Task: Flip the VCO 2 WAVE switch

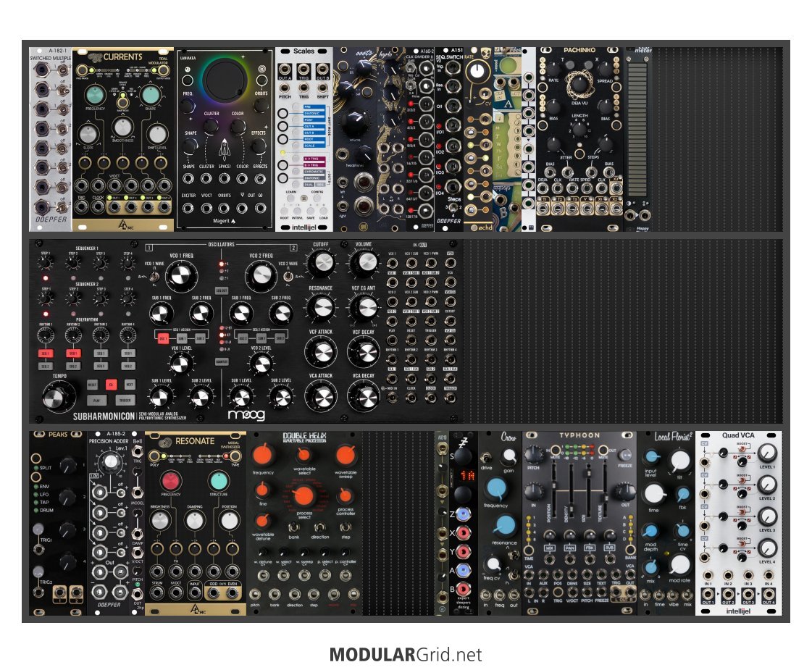Action: click(288, 277)
